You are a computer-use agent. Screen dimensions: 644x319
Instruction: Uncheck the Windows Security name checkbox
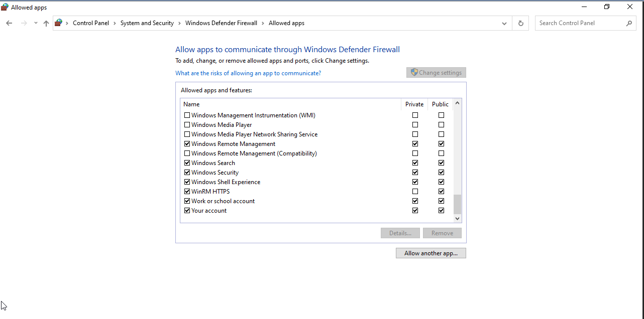click(187, 173)
